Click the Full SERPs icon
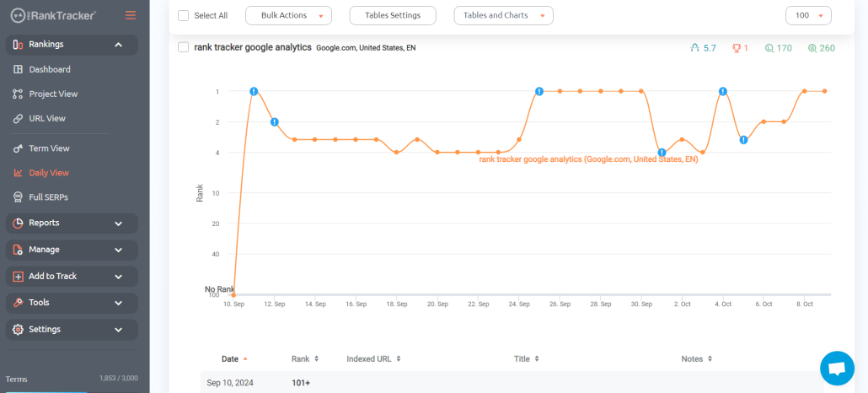The height and width of the screenshot is (393, 868). 18,196
